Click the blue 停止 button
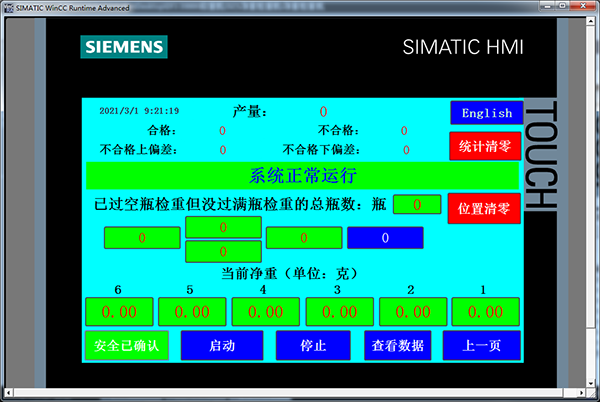The height and width of the screenshot is (402, 600). [313, 345]
